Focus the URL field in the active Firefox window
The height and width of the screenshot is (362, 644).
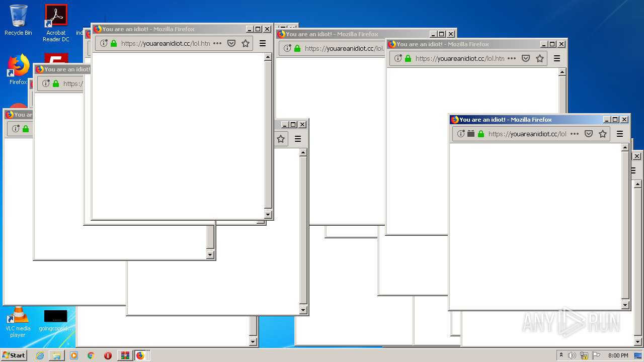pyautogui.click(x=527, y=134)
